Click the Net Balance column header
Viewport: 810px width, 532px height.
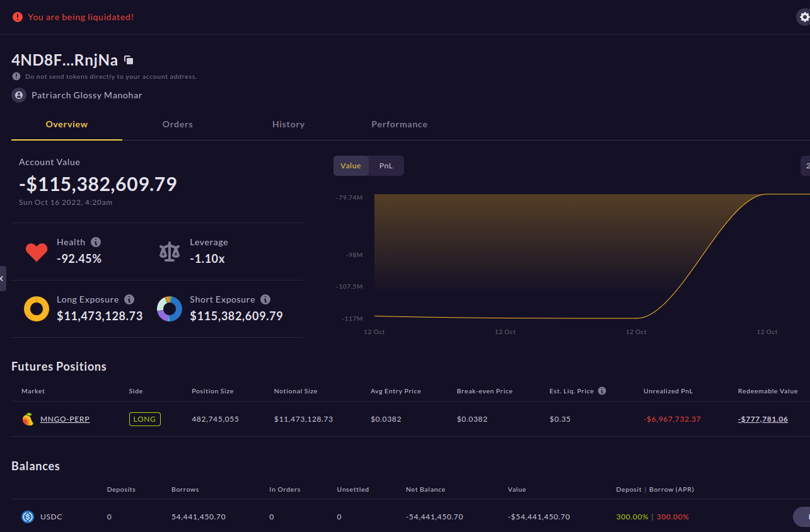(425, 489)
